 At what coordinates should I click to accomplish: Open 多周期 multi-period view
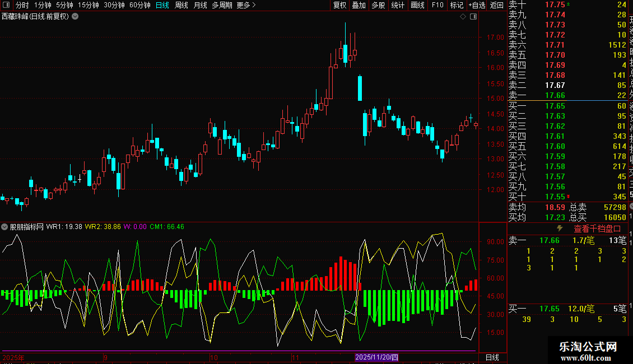pos(222,5)
